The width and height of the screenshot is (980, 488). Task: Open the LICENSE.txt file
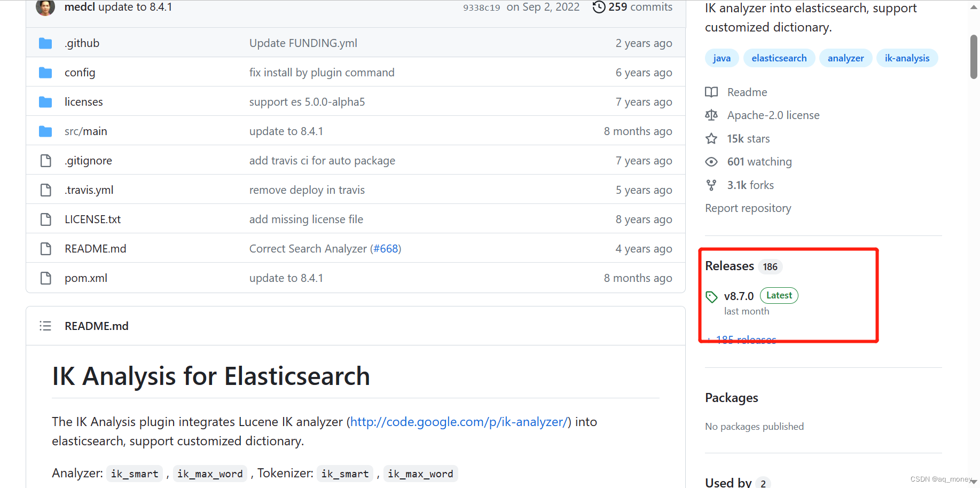click(93, 219)
